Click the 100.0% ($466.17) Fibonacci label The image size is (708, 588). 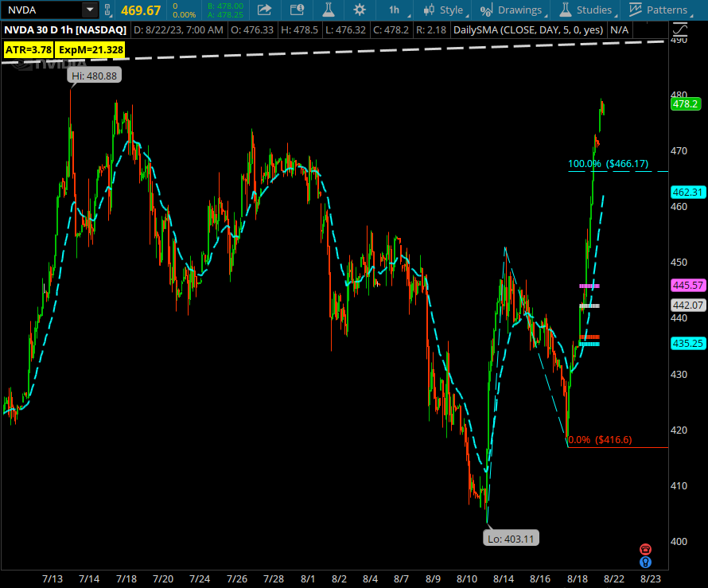(x=608, y=163)
